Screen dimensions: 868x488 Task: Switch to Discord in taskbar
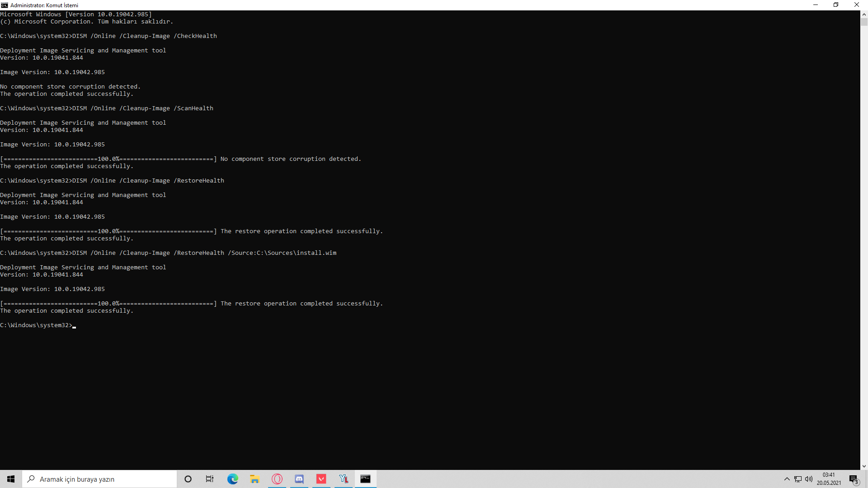coord(299,479)
